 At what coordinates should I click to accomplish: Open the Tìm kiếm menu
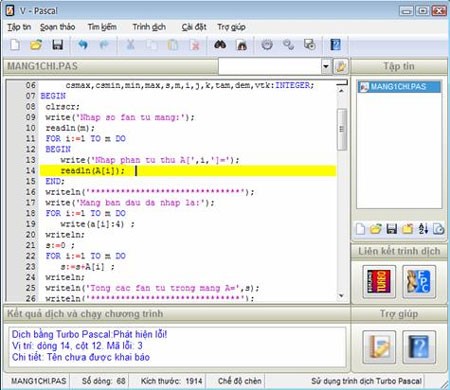(x=102, y=27)
